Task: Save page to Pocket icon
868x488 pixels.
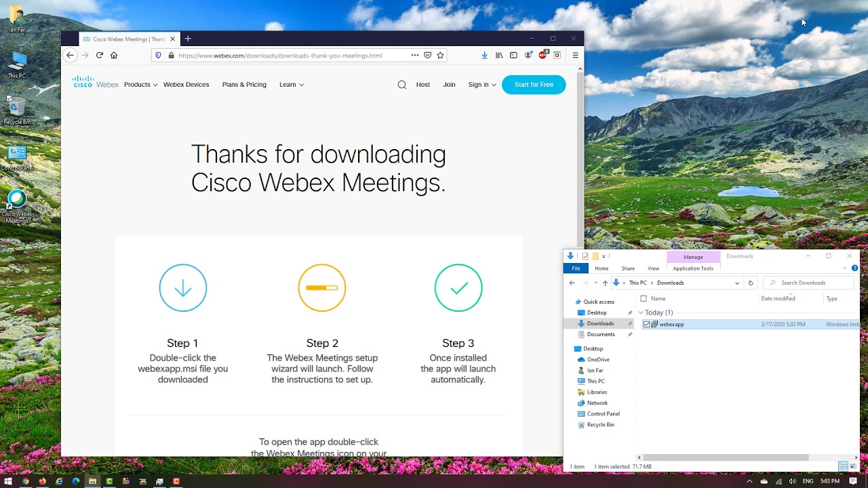Action: click(428, 56)
